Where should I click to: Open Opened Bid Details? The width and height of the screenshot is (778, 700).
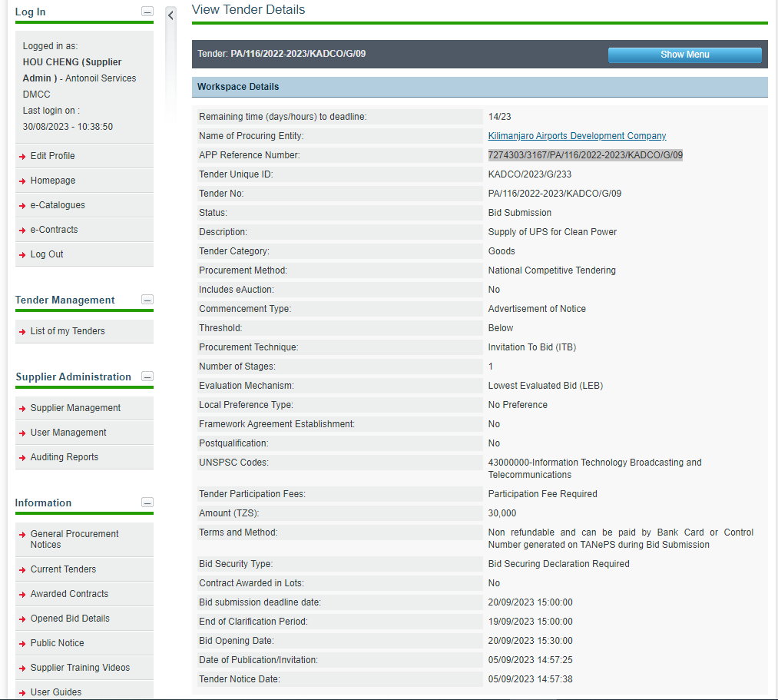[x=70, y=619]
